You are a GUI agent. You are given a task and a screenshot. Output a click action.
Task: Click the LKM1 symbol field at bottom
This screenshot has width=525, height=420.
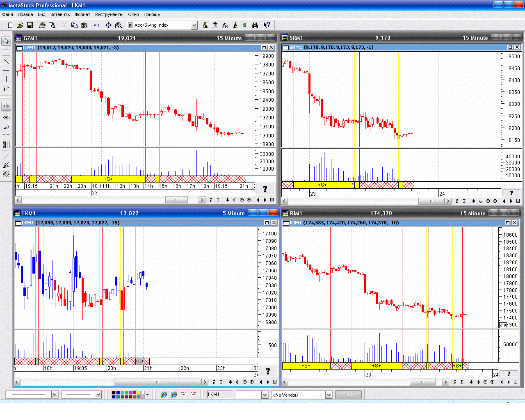pos(219,395)
